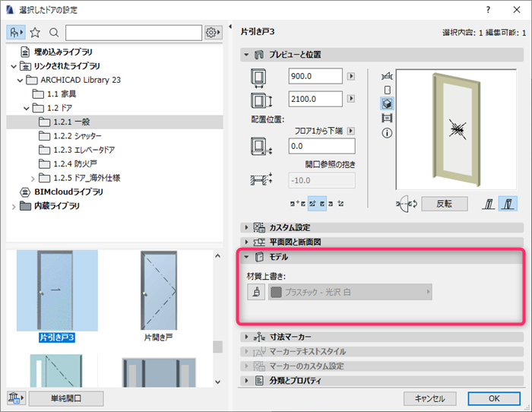The width and height of the screenshot is (532, 412).
Task: Click the キャンセル button
Action: point(429,398)
